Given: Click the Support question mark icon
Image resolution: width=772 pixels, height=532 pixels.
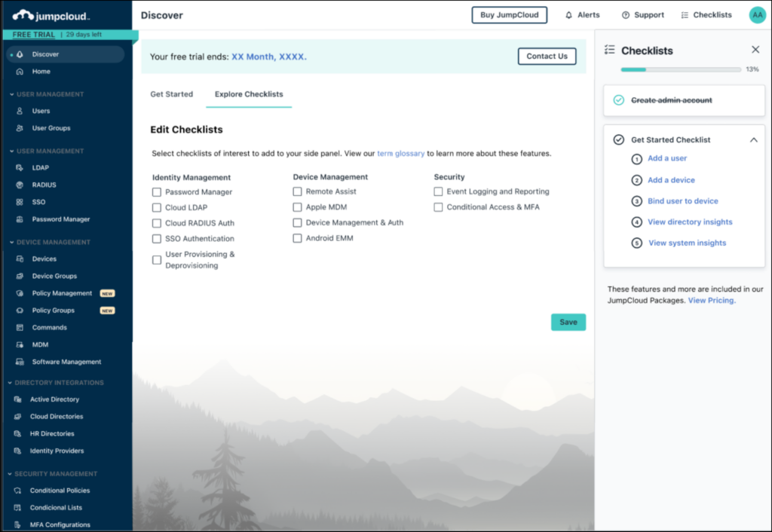Looking at the screenshot, I should click(x=626, y=15).
